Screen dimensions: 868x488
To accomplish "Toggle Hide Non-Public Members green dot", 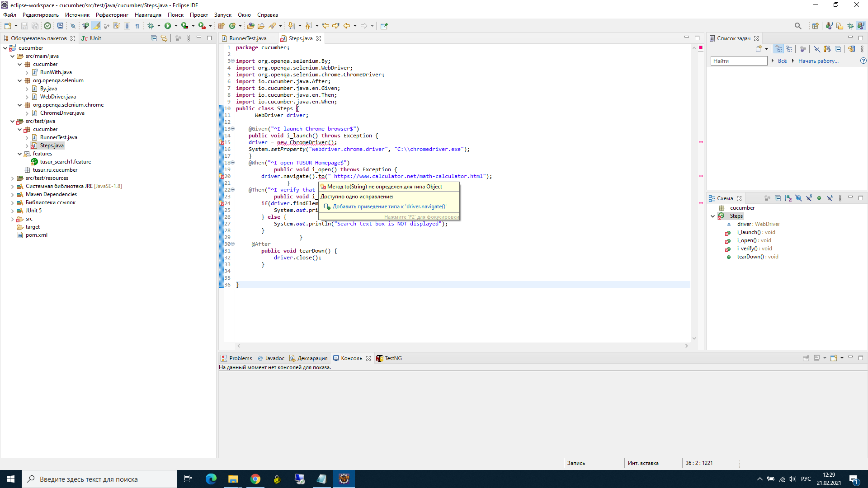I will pos(819,198).
